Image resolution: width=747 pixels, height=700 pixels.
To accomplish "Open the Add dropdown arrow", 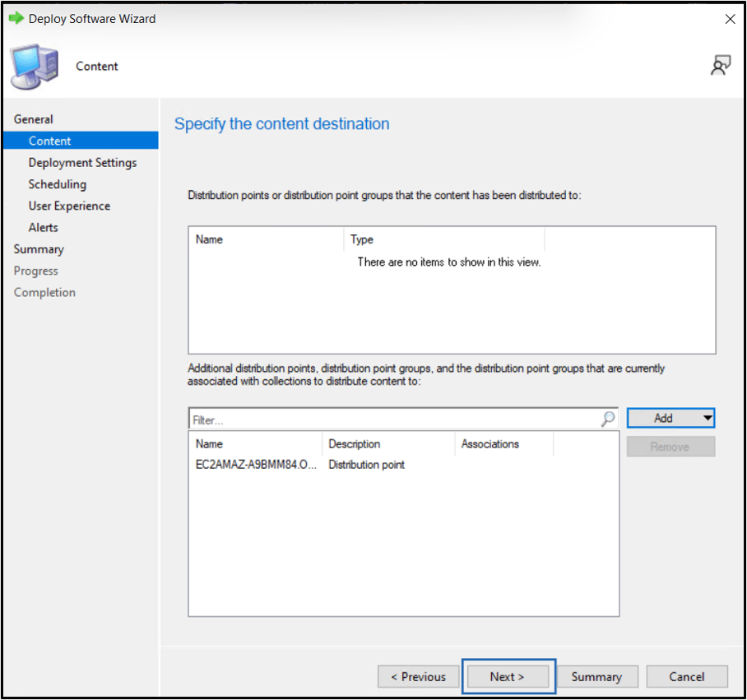I will pos(708,418).
